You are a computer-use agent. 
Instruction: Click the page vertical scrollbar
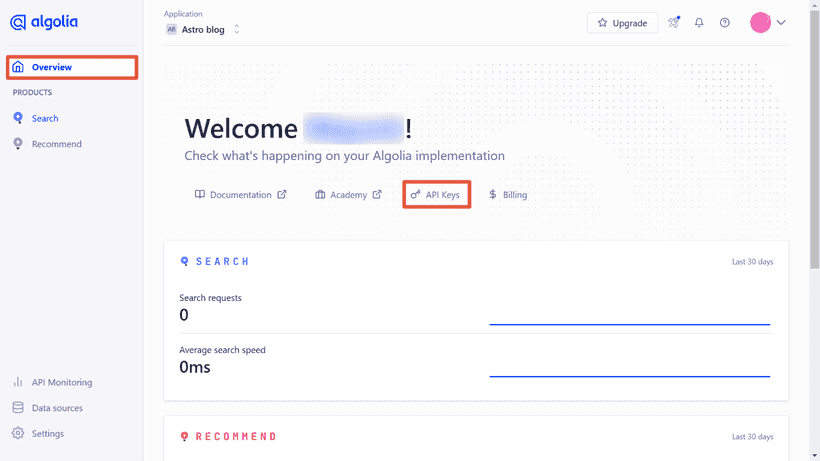pyautogui.click(x=814, y=140)
